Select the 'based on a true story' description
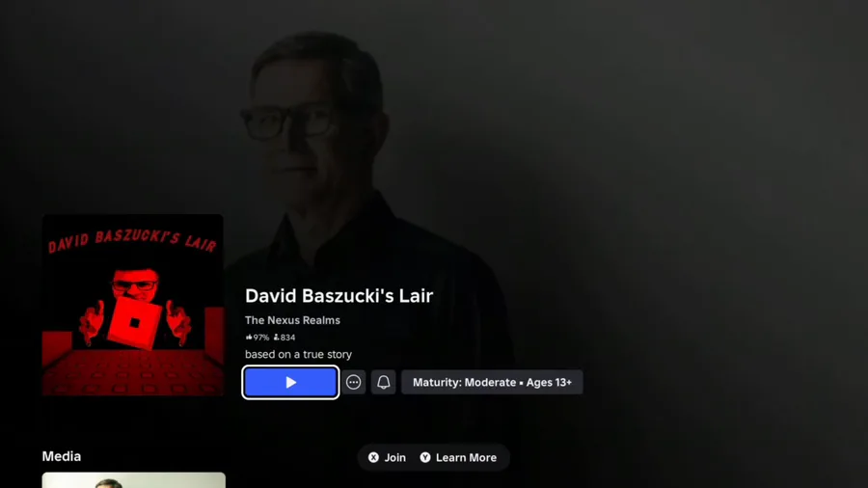 (298, 354)
